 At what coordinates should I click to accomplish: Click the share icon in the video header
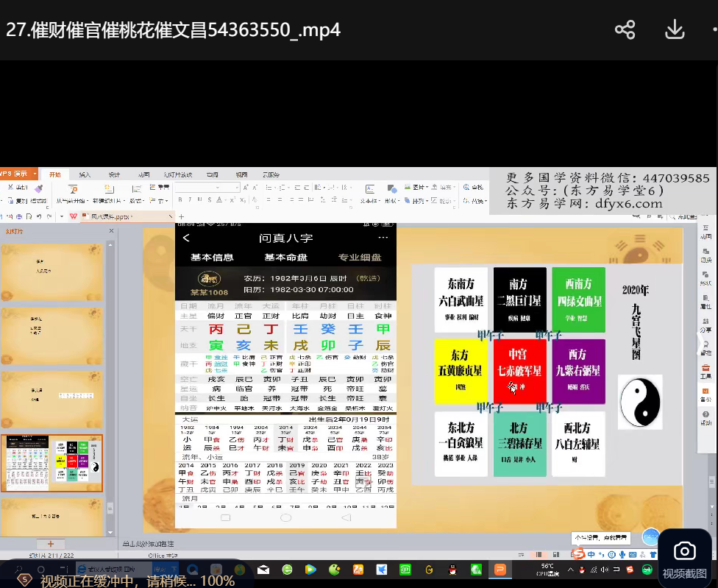pyautogui.click(x=625, y=29)
